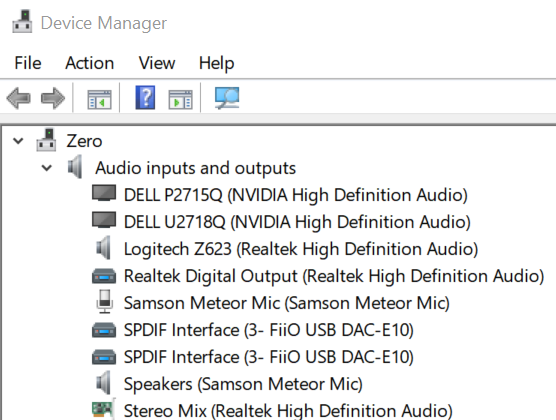Screen dimensions: 556x420
Task: Toggle Show/Hide Action Pane toolbar icon
Action: 180,99
